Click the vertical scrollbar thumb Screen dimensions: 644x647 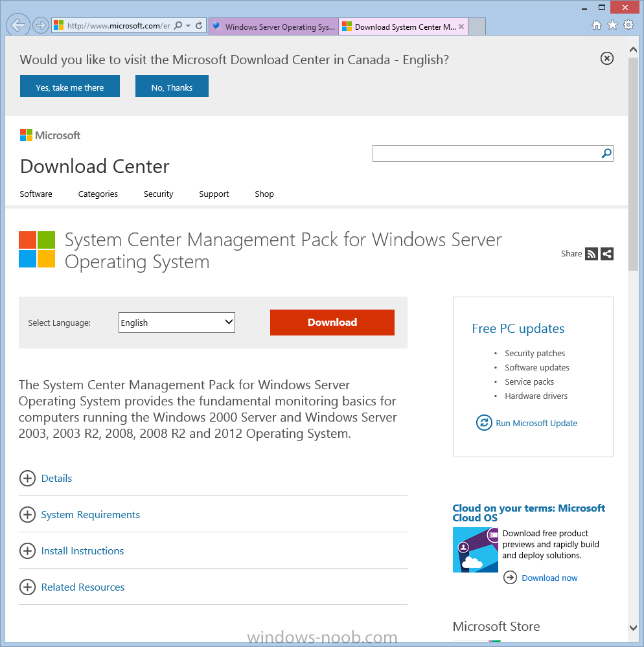click(633, 165)
